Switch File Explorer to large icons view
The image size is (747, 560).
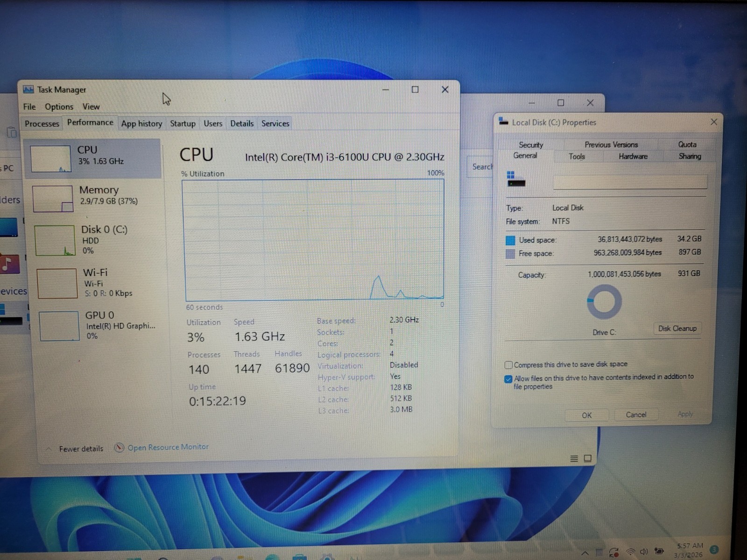pyautogui.click(x=588, y=458)
